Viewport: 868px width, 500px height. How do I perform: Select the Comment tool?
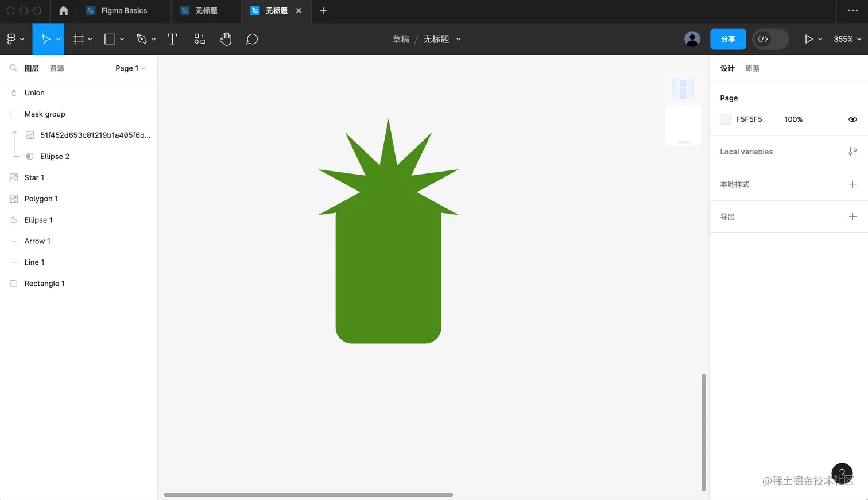click(x=252, y=39)
